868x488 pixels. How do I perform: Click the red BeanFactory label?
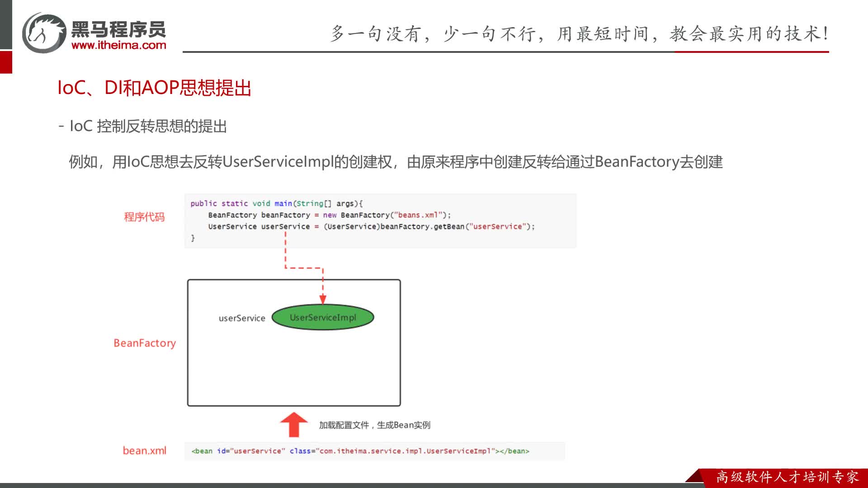point(145,343)
